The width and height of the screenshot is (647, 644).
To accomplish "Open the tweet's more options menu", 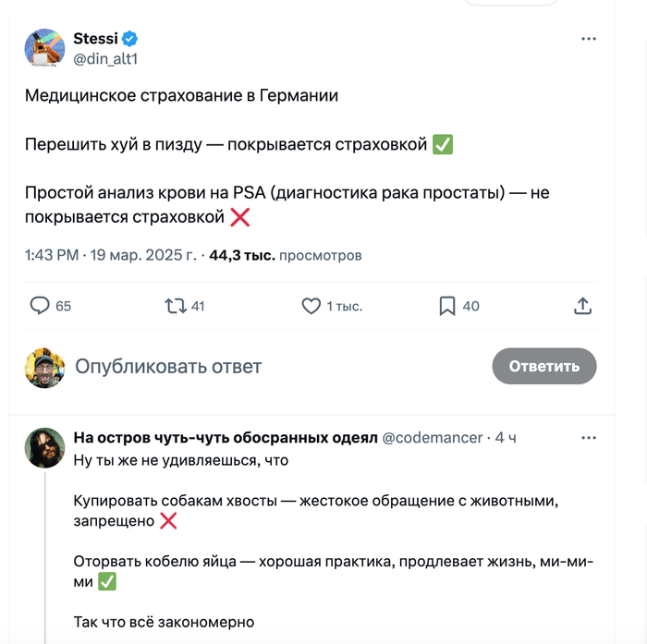I will click(589, 39).
